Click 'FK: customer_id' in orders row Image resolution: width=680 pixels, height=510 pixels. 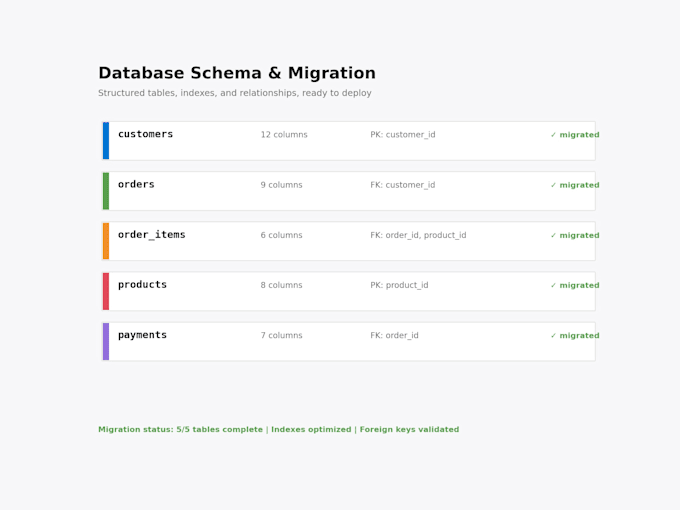tap(403, 185)
